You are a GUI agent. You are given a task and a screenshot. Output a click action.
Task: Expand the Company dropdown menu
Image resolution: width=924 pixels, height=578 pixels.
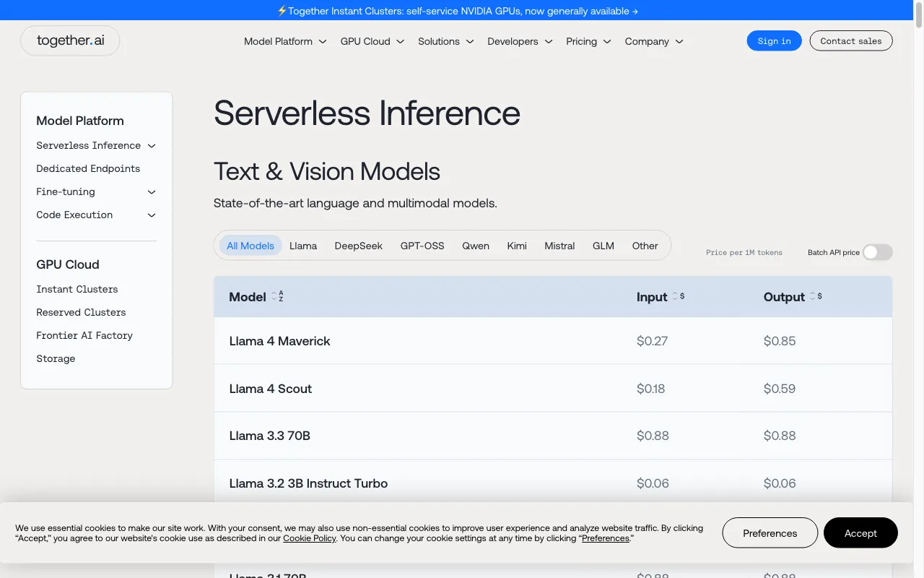click(x=654, y=41)
